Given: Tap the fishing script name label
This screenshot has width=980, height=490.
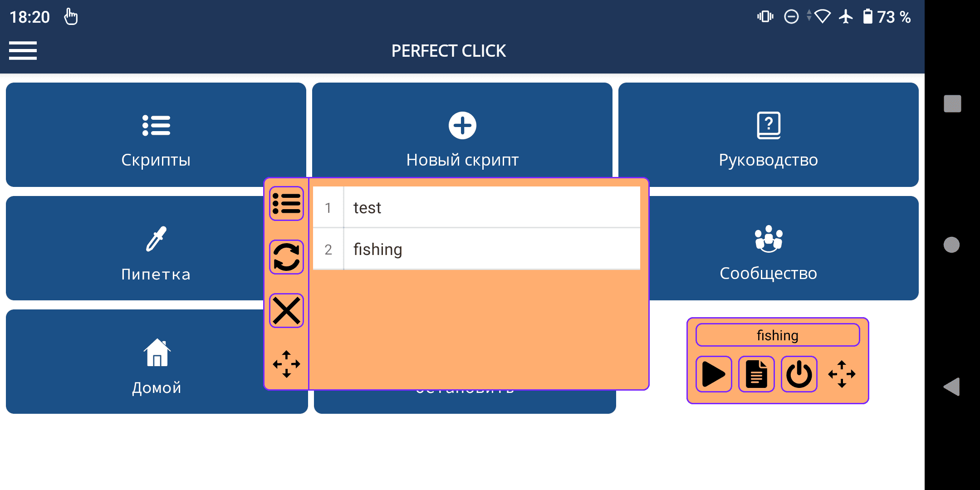Looking at the screenshot, I should pos(777,335).
